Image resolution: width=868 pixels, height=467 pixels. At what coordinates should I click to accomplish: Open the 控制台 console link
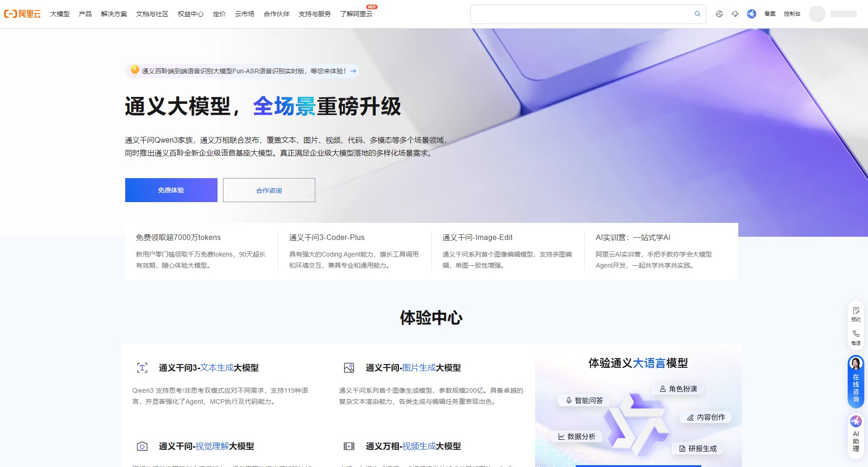[x=792, y=14]
